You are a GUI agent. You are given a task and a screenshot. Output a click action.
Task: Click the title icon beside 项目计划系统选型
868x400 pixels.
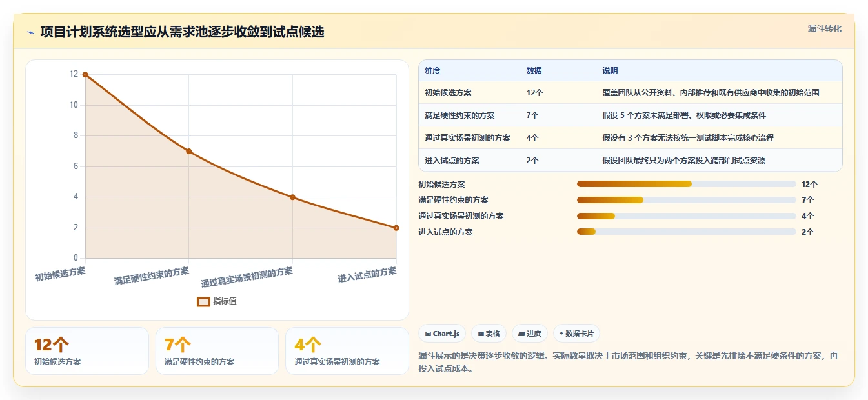coord(30,32)
